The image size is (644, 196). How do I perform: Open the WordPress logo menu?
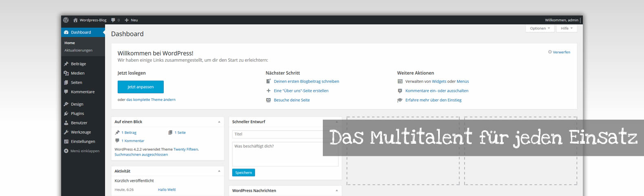click(66, 20)
